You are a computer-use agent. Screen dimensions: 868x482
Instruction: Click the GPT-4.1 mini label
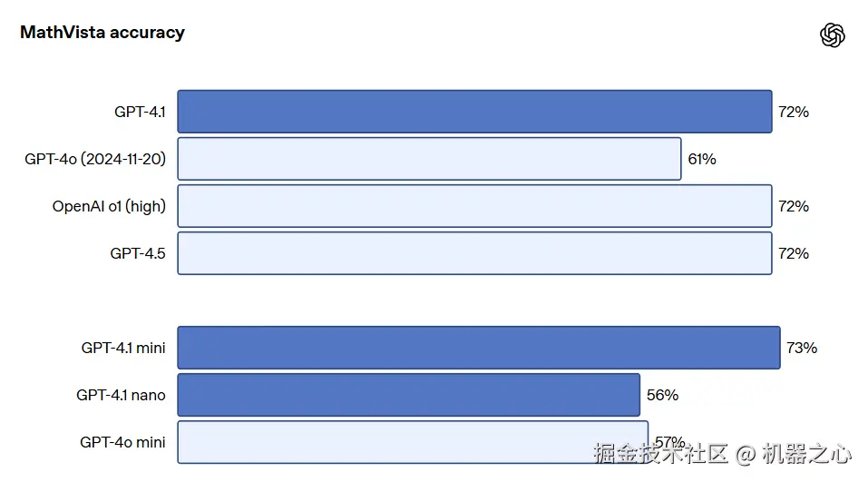click(123, 348)
